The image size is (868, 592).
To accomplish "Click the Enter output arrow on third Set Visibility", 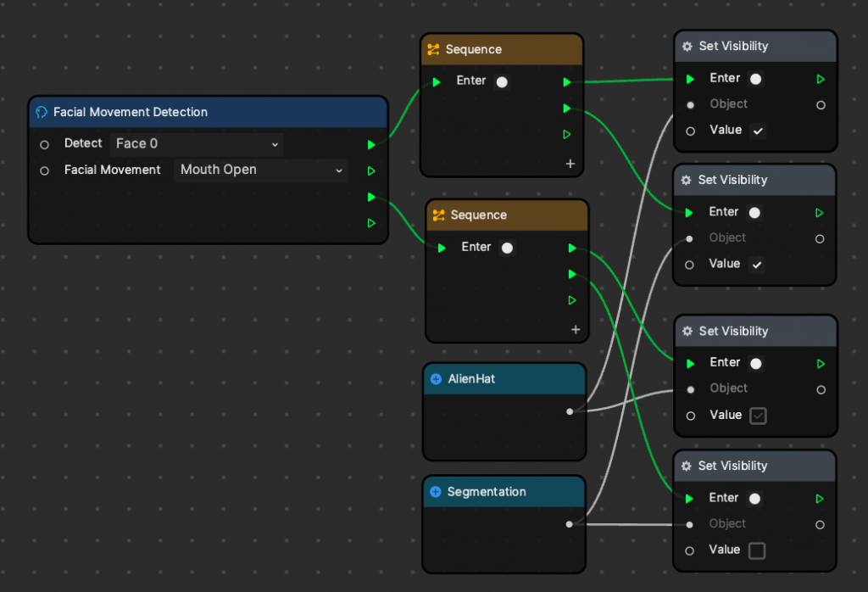I will [x=821, y=364].
